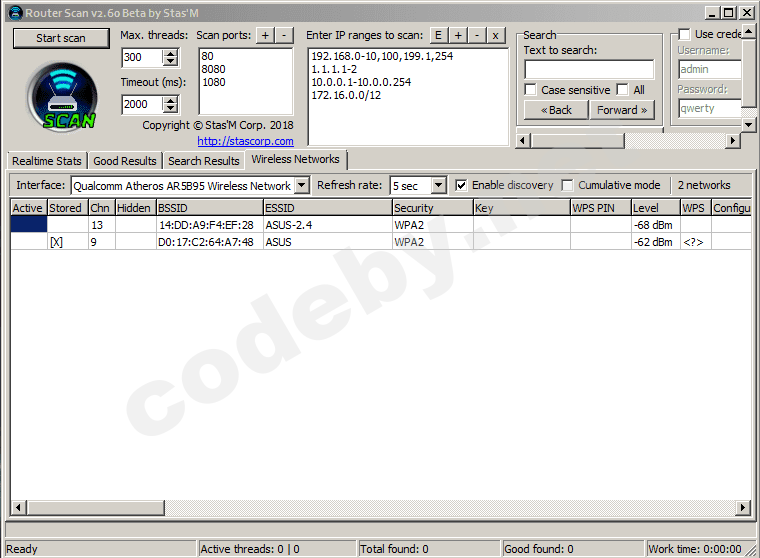This screenshot has height=558, width=760.
Task: Select port 80 in scan ports list
Action: [x=207, y=56]
